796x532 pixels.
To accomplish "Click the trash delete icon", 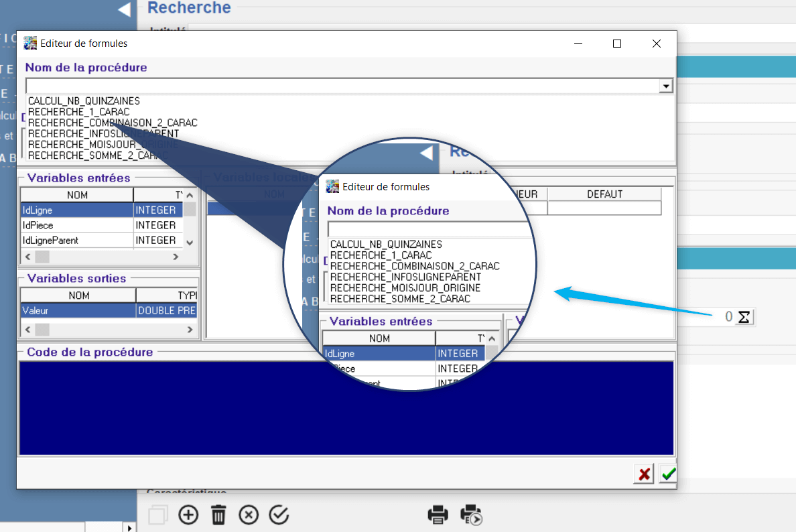I will [x=218, y=515].
